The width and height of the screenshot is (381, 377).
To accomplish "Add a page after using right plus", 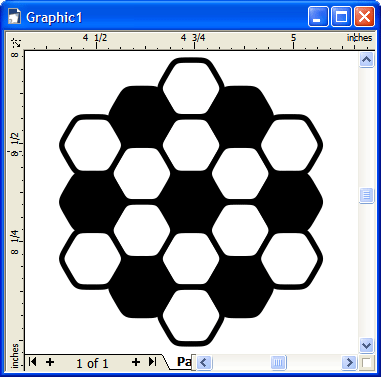I will tap(136, 362).
